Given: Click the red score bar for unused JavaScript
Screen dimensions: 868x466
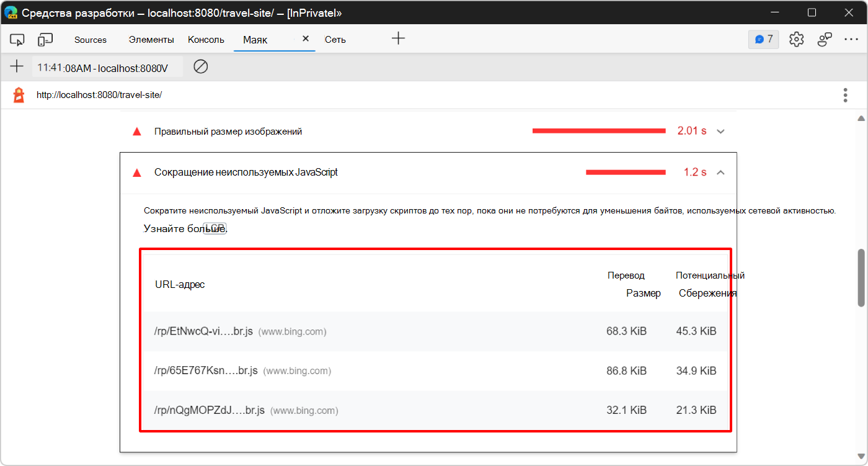Looking at the screenshot, I should tap(625, 173).
